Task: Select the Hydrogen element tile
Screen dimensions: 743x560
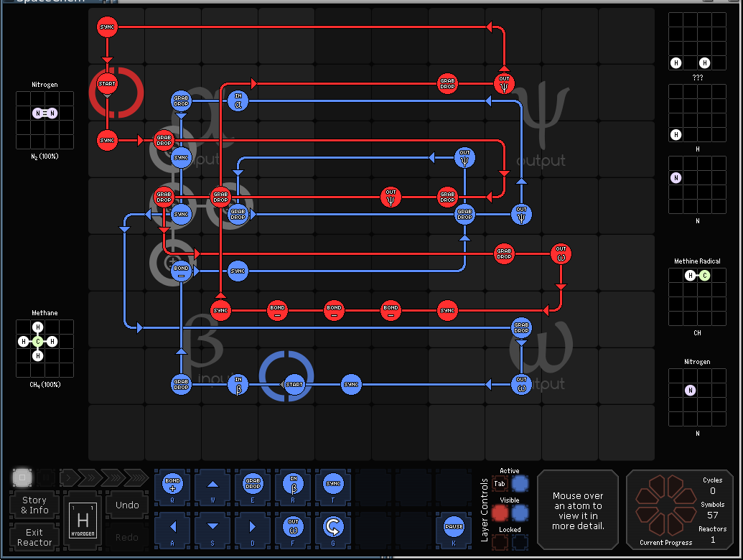Action: coord(83,521)
